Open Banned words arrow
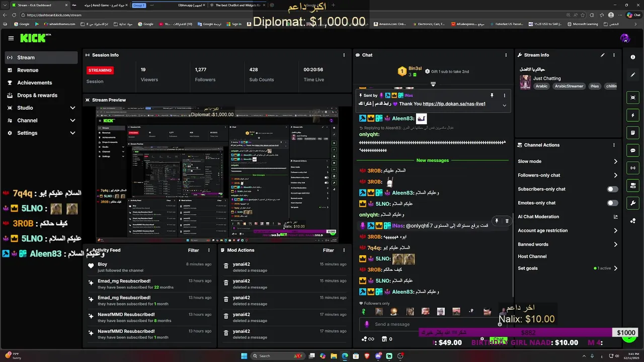This screenshot has height=362, width=644. (615, 244)
